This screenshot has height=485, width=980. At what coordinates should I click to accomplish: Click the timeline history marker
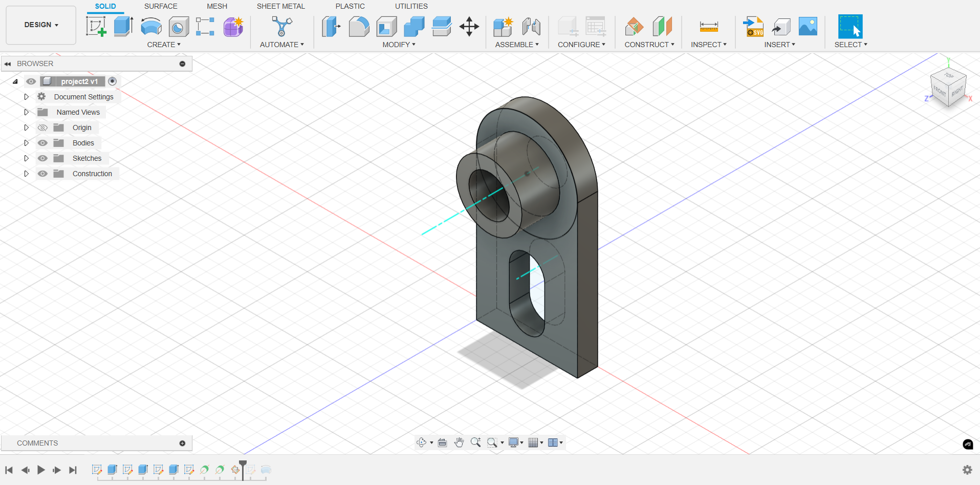pos(243,470)
